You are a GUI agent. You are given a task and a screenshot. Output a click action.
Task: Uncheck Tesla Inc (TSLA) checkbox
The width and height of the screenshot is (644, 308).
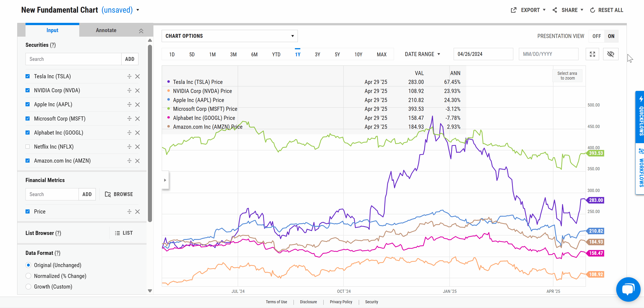[x=28, y=76]
